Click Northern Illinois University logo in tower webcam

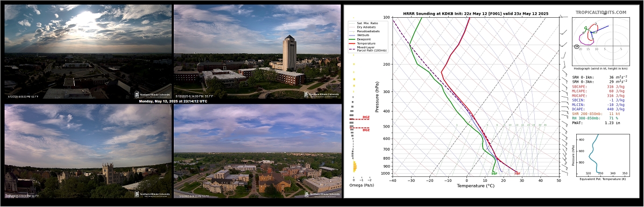tap(322, 95)
